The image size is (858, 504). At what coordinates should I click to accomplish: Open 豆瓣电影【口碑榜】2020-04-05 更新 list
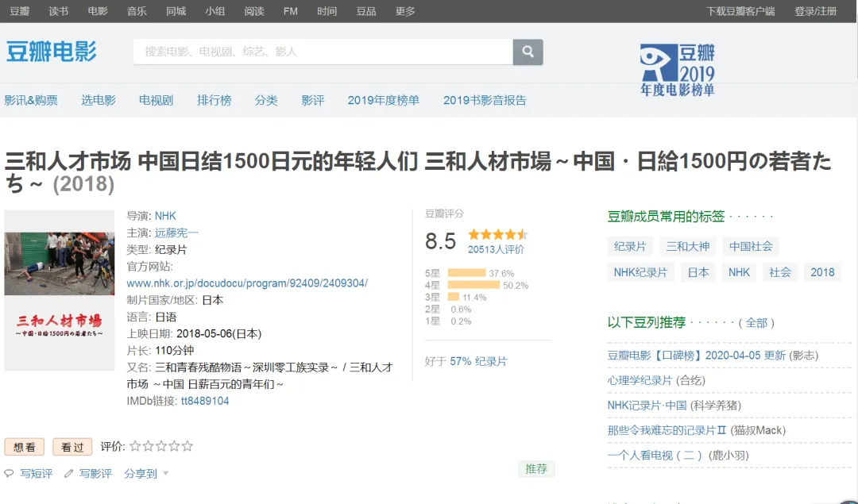697,356
